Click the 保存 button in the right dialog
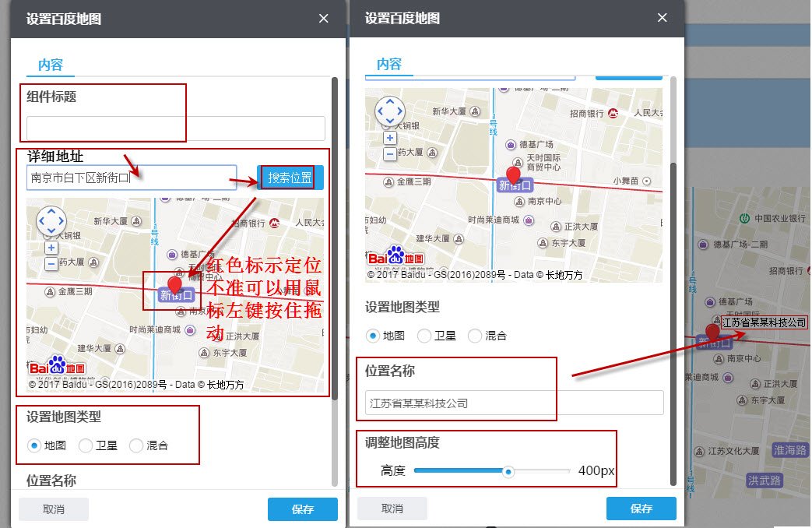This screenshot has width=812, height=528. [x=641, y=509]
